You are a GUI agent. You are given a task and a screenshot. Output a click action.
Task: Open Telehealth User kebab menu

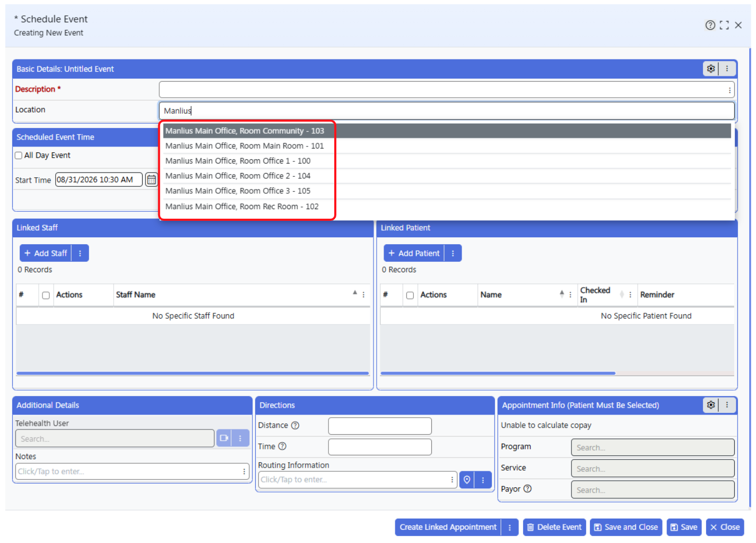click(x=240, y=438)
